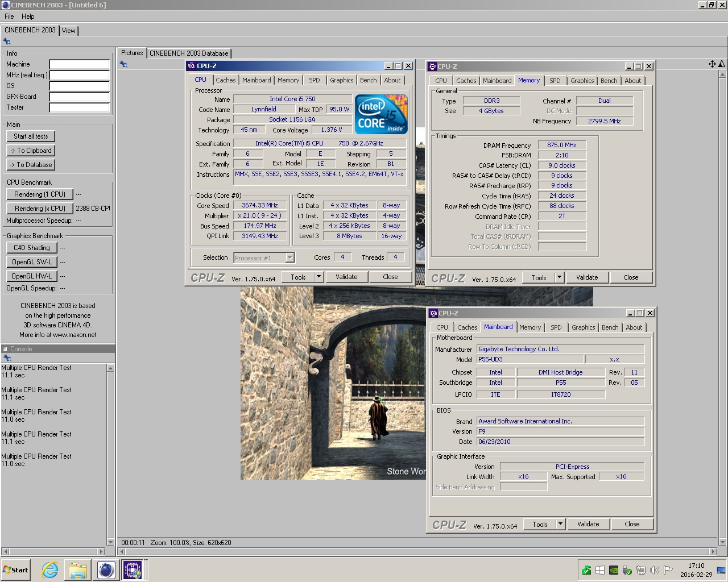Image resolution: width=728 pixels, height=582 pixels.
Task: Open the Tools dropdown arrow in the CPU-Z CPU window
Action: [318, 277]
